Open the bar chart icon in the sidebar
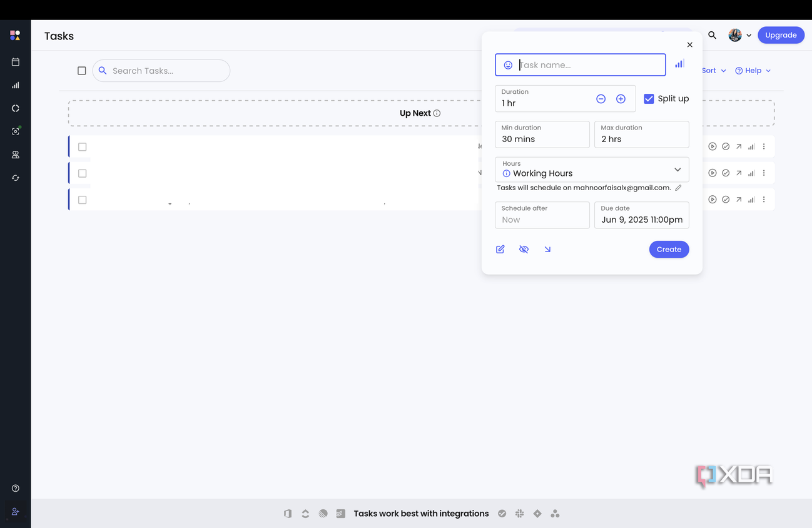The height and width of the screenshot is (528, 812). [16, 85]
